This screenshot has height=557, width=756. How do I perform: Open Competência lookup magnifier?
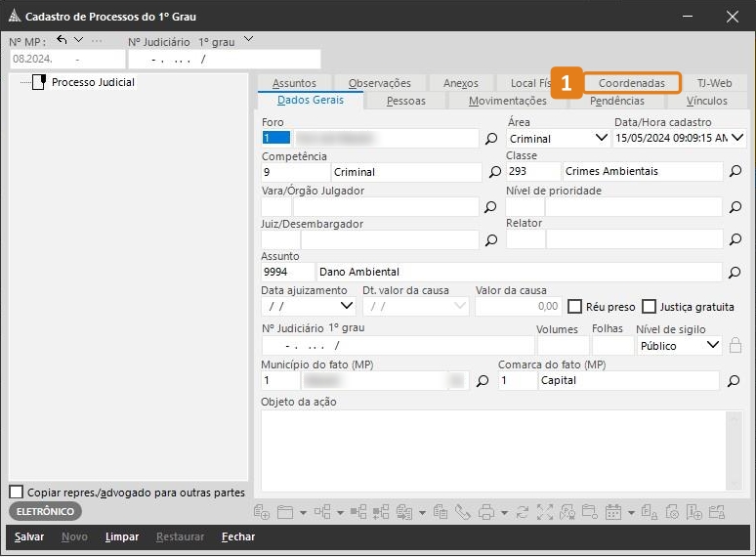494,172
